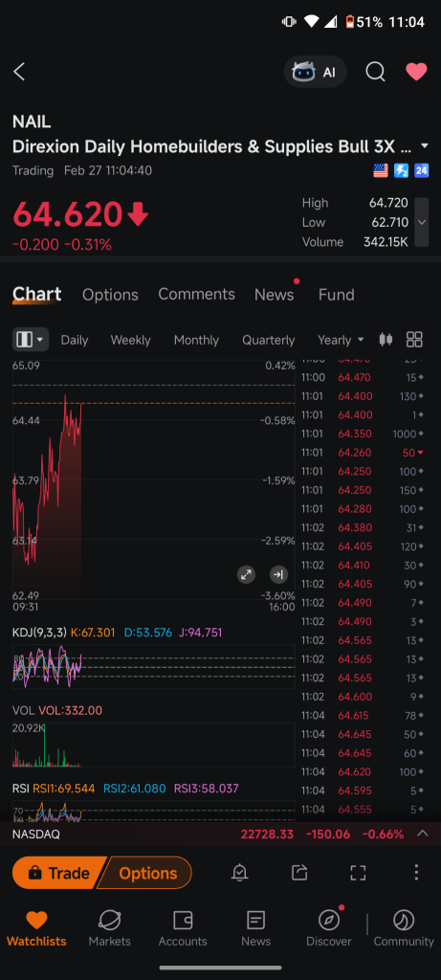
Task: Tap the trade row with volume 1000
Action: [363, 434]
